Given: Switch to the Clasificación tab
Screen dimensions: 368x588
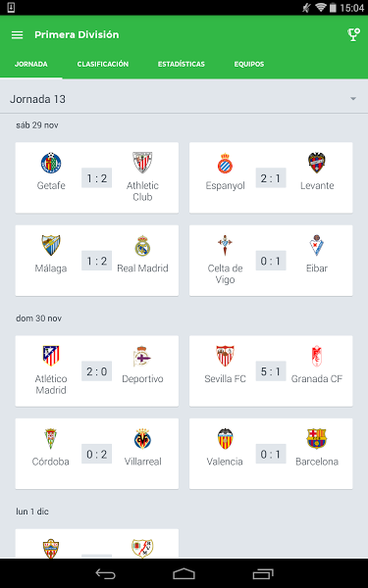Looking at the screenshot, I should [x=103, y=64].
